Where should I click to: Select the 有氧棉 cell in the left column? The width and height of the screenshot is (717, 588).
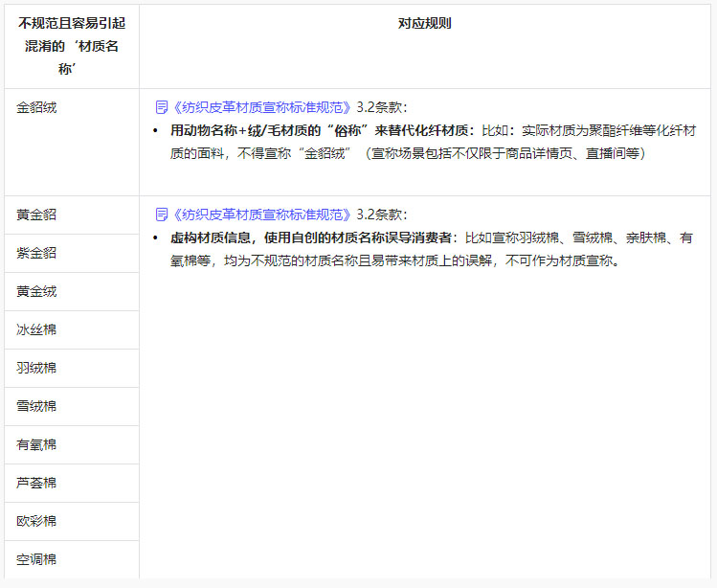(36, 444)
